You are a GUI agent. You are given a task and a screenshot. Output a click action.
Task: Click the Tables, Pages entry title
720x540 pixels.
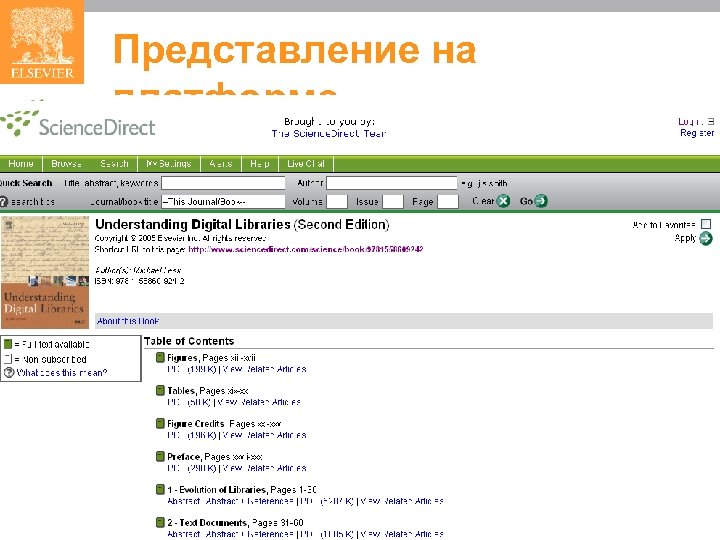pos(208,391)
